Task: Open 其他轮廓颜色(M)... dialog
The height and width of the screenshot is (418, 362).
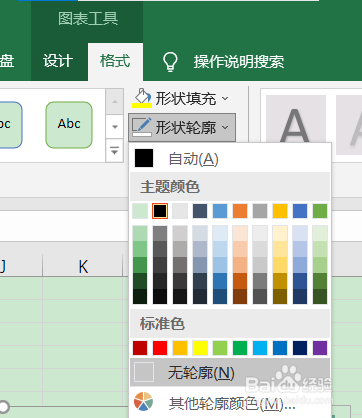Action: point(229,403)
